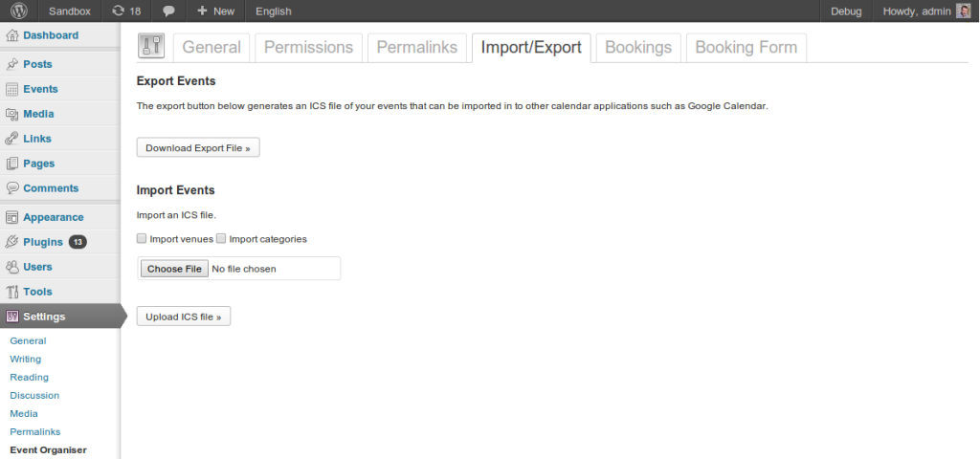Viewport: 980px width, 459px height.
Task: Open the comments bubble icon in admin bar
Action: point(168,11)
